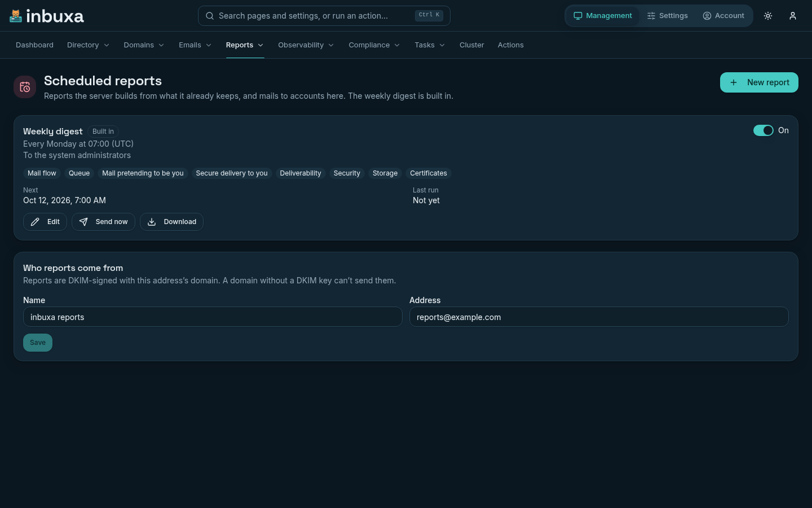This screenshot has height=508, width=812.
Task: Switch to the Actions tab
Action: click(x=510, y=45)
